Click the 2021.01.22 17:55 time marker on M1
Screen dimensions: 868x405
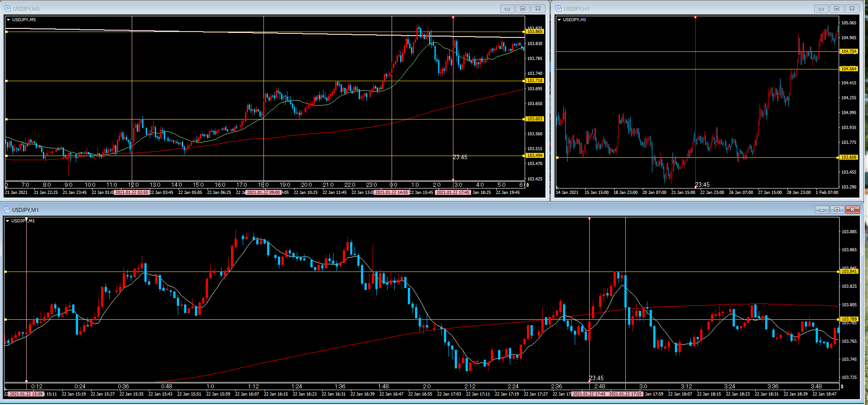tap(625, 394)
